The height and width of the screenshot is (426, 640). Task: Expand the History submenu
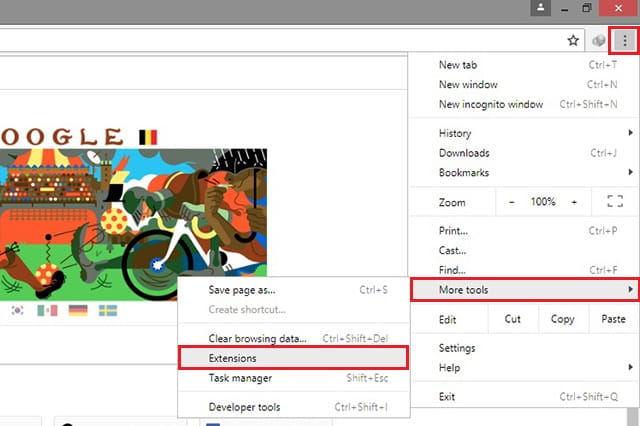524,133
